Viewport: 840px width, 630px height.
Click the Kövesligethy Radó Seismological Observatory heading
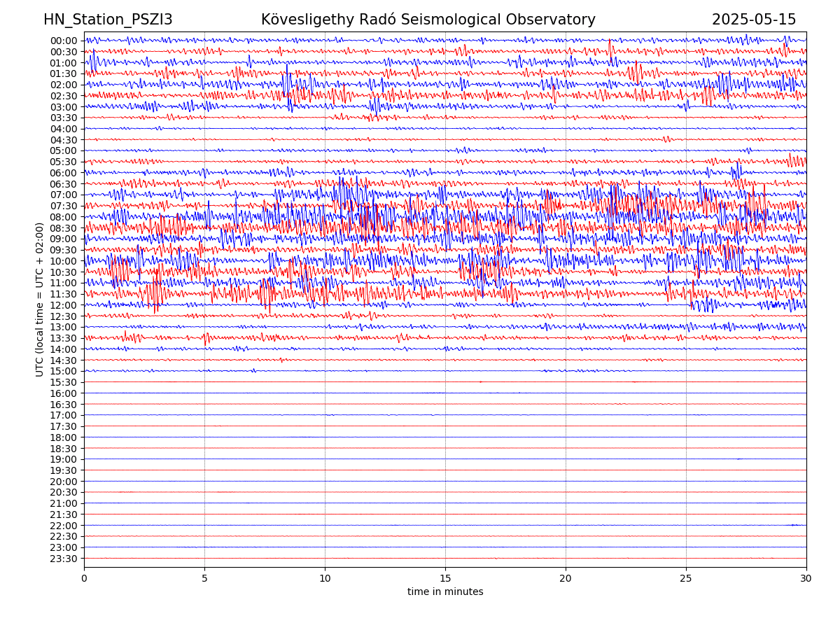[x=428, y=20]
